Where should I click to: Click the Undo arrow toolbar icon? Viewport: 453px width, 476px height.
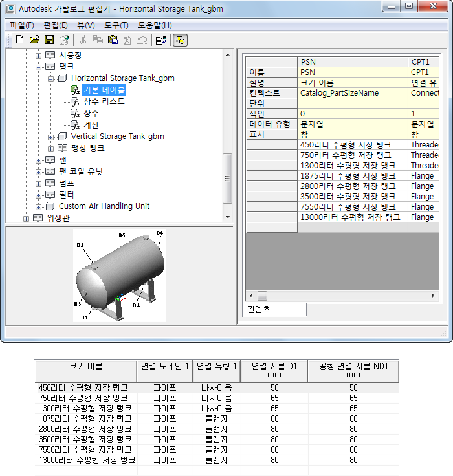click(142, 39)
